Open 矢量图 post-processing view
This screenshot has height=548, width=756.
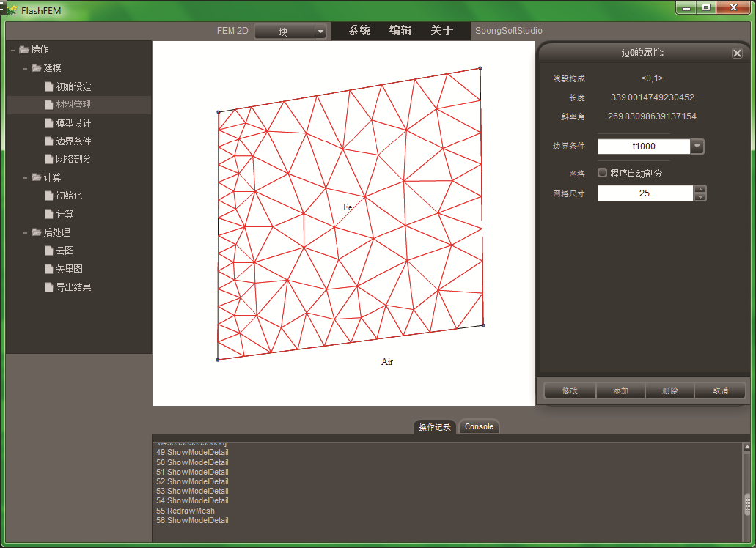coord(69,269)
